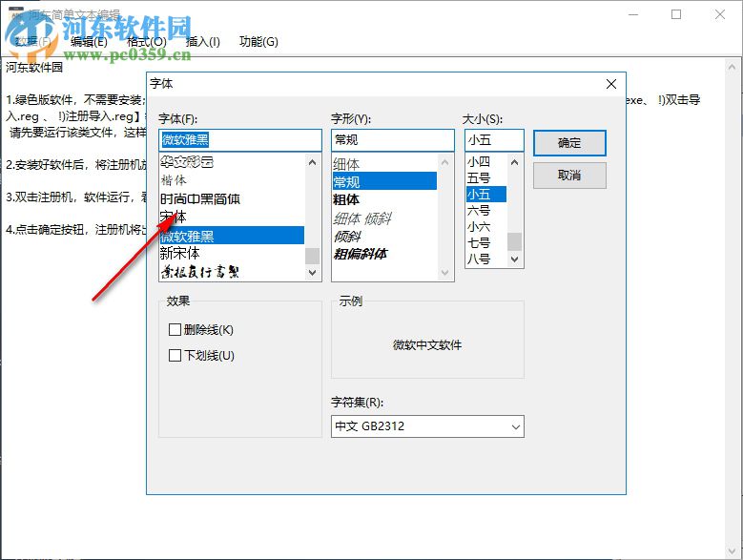The height and width of the screenshot is (560, 743).
Task: Select size 小四
Action: click(x=486, y=161)
